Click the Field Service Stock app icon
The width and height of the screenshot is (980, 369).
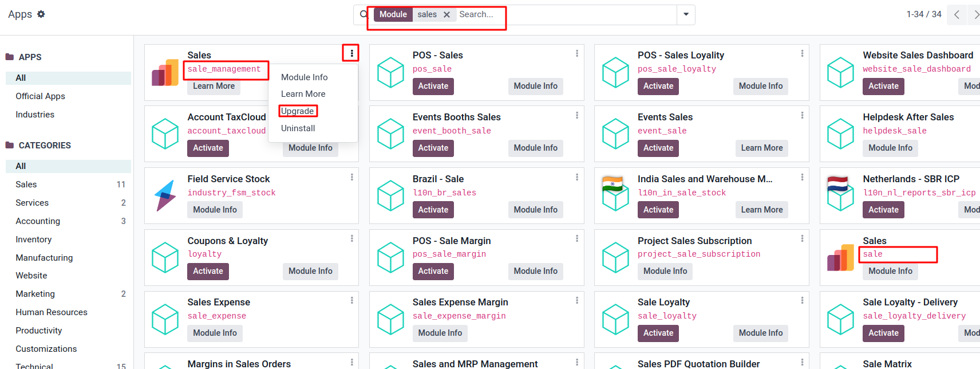165,195
